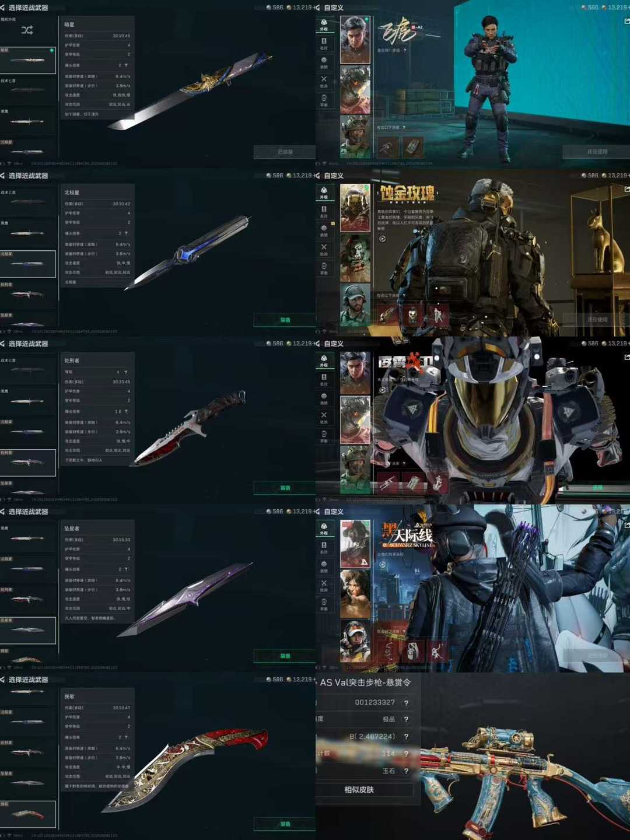Click the 正在使用 button in 飞虎 panel
Screen dimensions: 630x840
tap(596, 152)
